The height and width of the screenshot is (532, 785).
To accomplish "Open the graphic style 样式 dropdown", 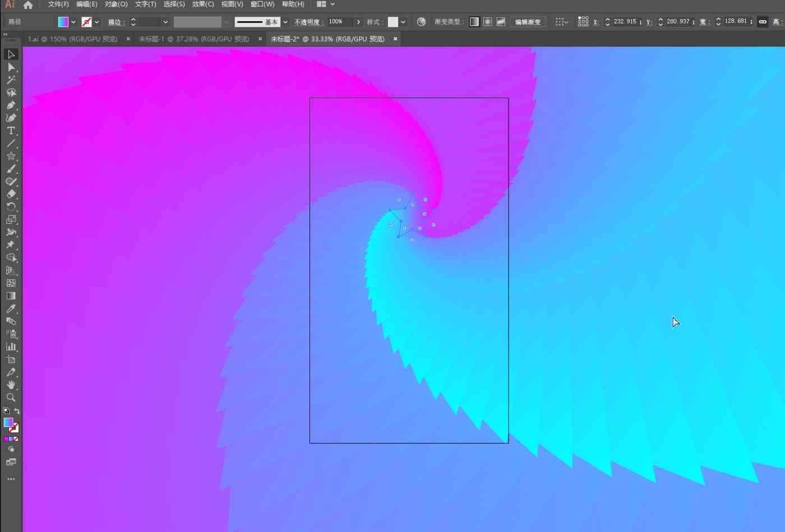I will [x=403, y=22].
